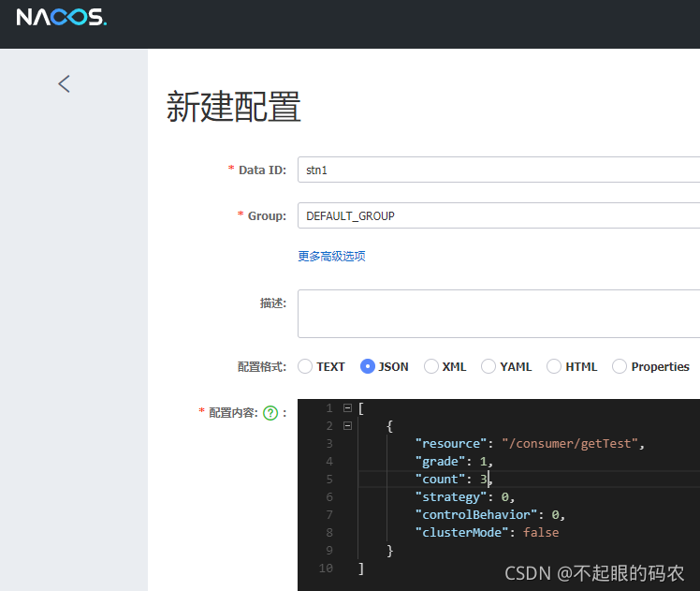
Task: Select TEXT configuration format
Action: pos(305,366)
